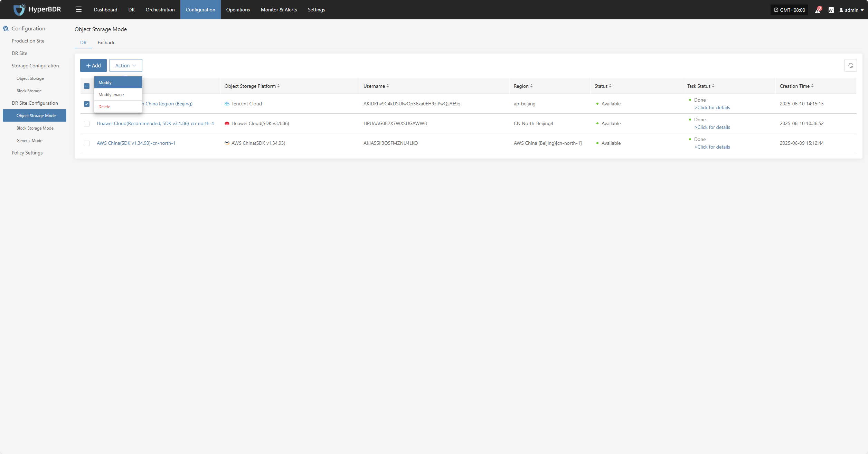The image size is (868, 454).
Task: Open Tencent row Click for details link
Action: coord(712,107)
